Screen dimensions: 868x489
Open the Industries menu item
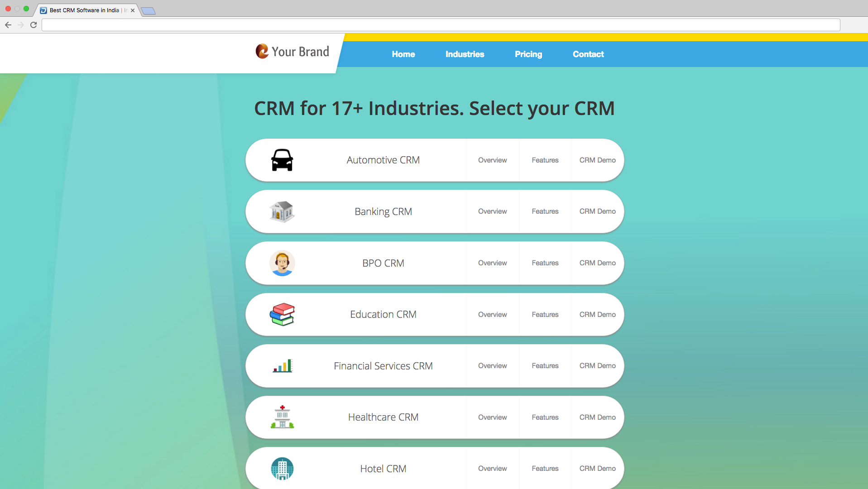[x=465, y=54]
